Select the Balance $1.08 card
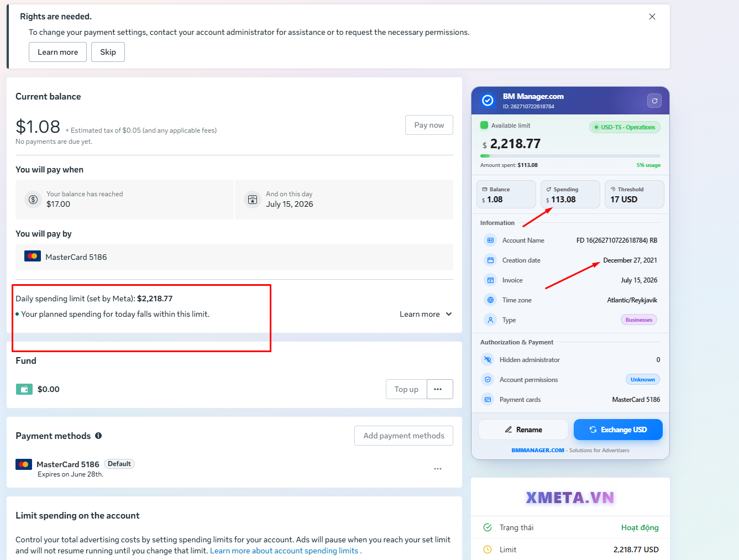 pos(506,195)
